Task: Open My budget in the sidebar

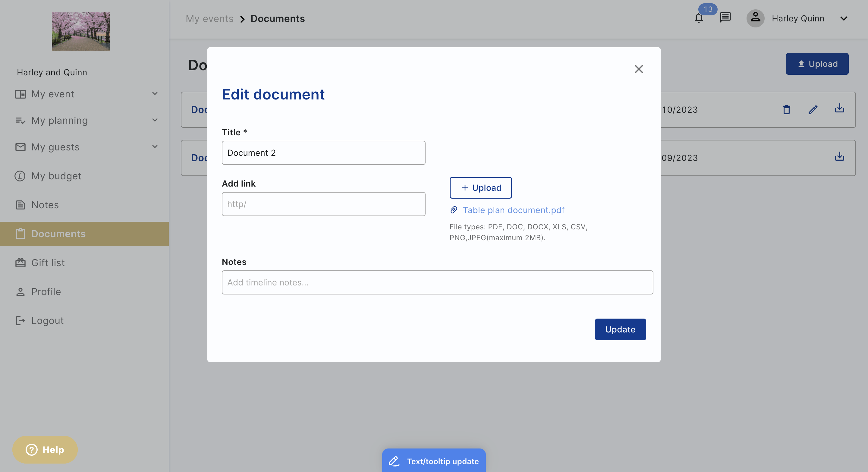Action: coord(84,176)
